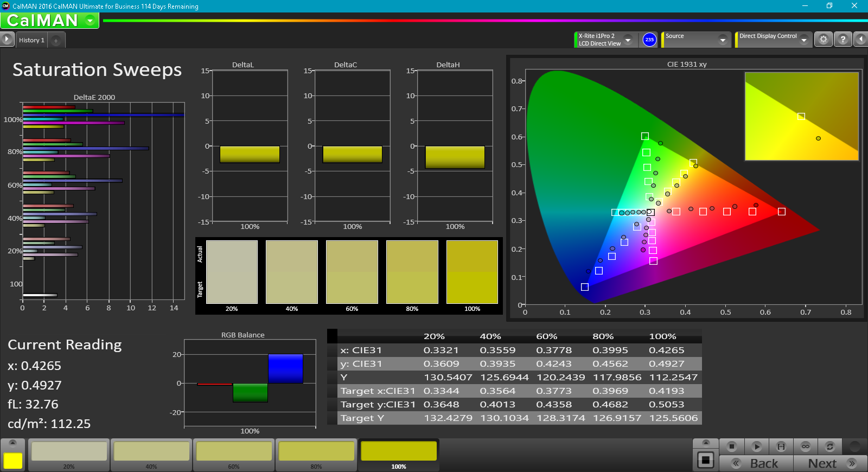Expand the X-Rite i1Pro 2 meter dropdown
Screen dimensions: 868x472
[628, 40]
